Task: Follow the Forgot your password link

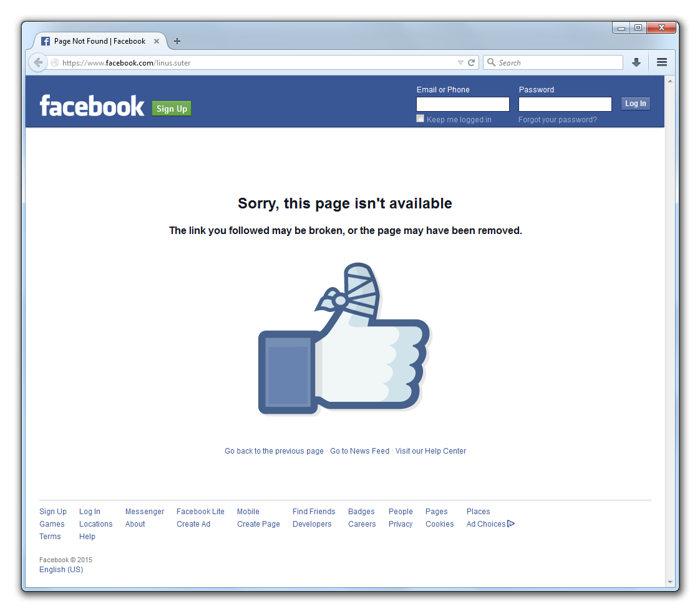Action: click(x=557, y=120)
